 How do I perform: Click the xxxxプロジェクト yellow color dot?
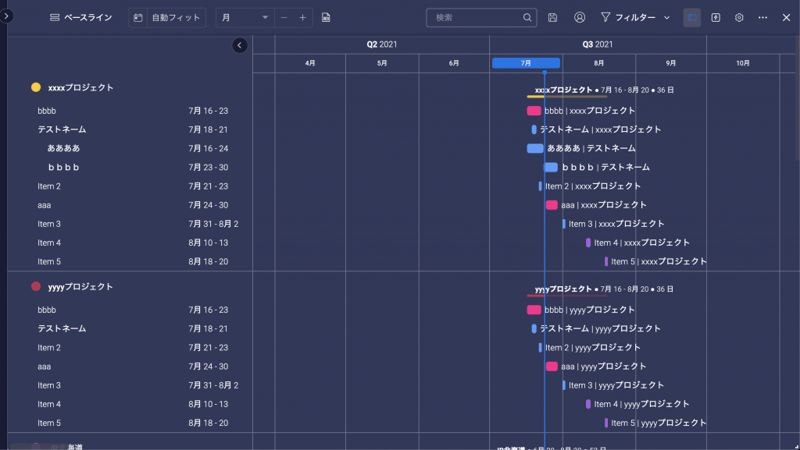coord(36,88)
